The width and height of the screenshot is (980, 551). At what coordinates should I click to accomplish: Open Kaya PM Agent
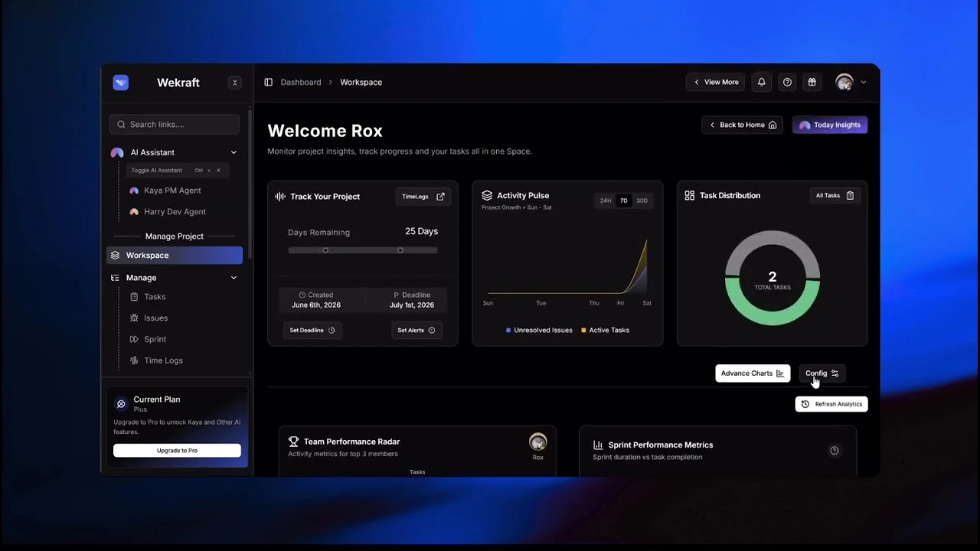point(172,191)
